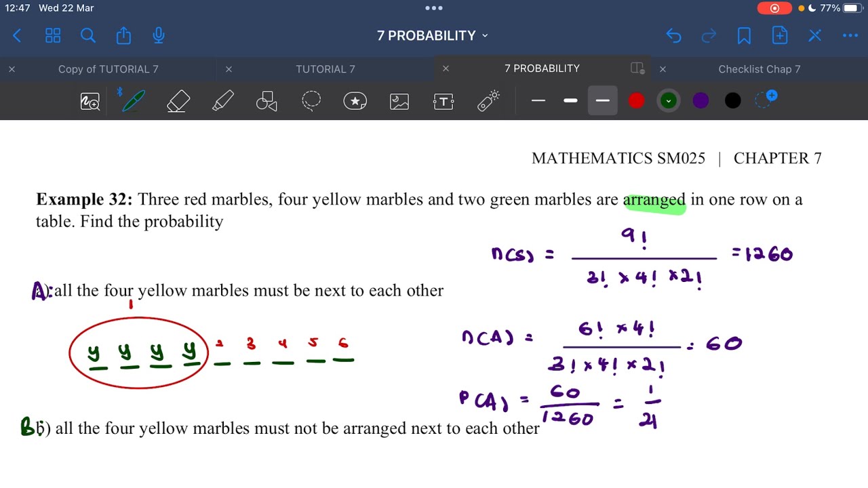Close the 7 PROBABILITY tab

pos(446,68)
